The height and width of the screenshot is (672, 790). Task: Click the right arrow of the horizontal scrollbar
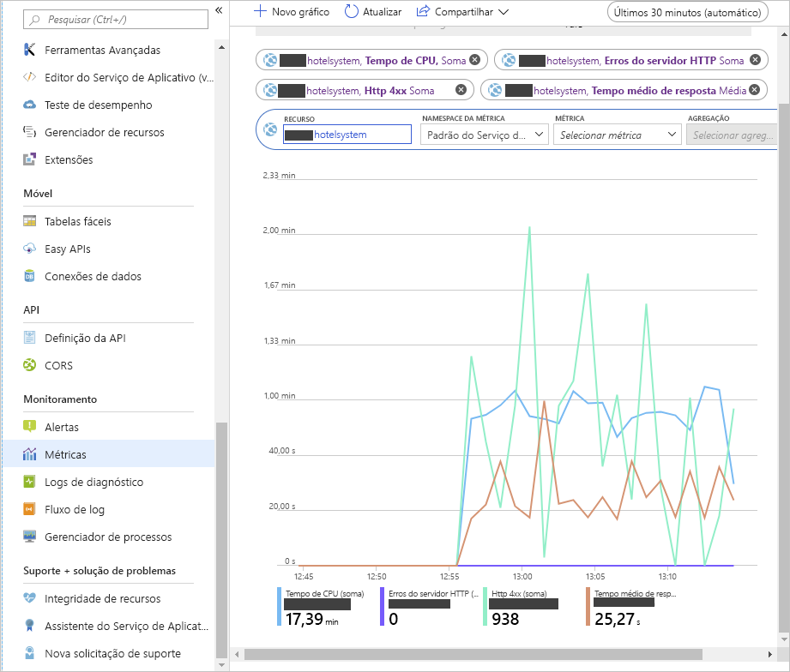coord(770,654)
